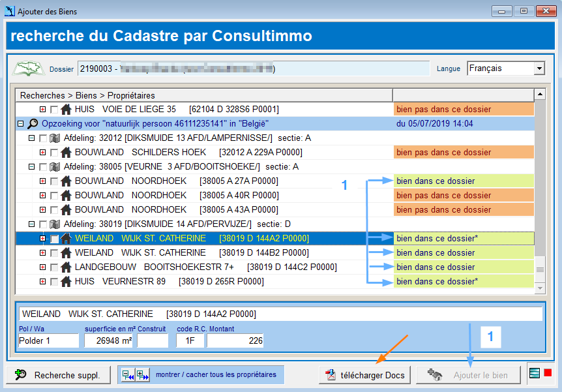This screenshot has height=392, width=562.
Task: Click the house icon for parcel 38019 D 144A2
Action: click(66, 239)
